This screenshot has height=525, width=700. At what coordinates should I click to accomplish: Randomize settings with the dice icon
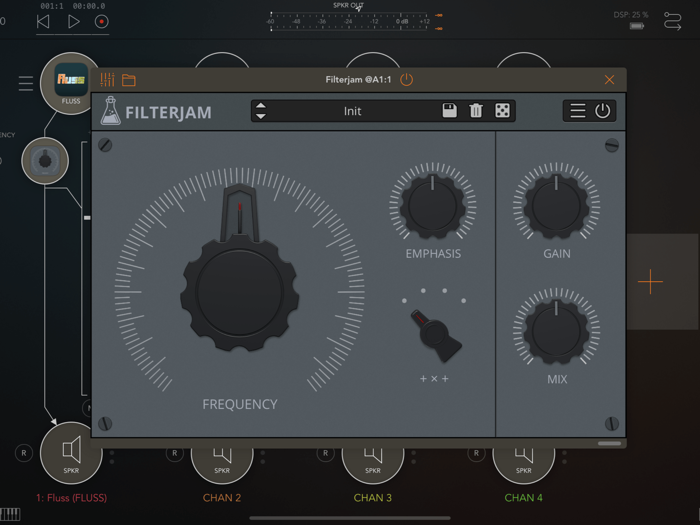502,110
